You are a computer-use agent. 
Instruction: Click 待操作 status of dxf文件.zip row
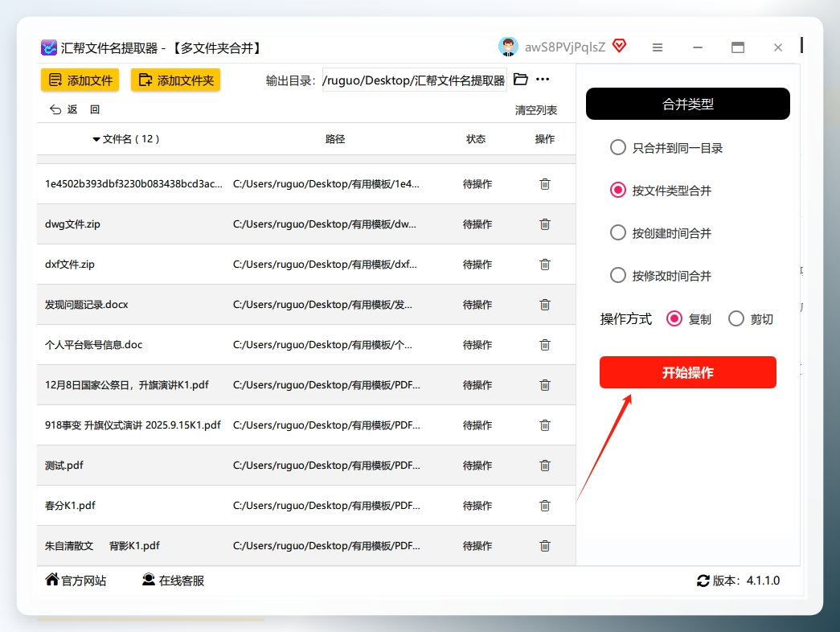(477, 265)
